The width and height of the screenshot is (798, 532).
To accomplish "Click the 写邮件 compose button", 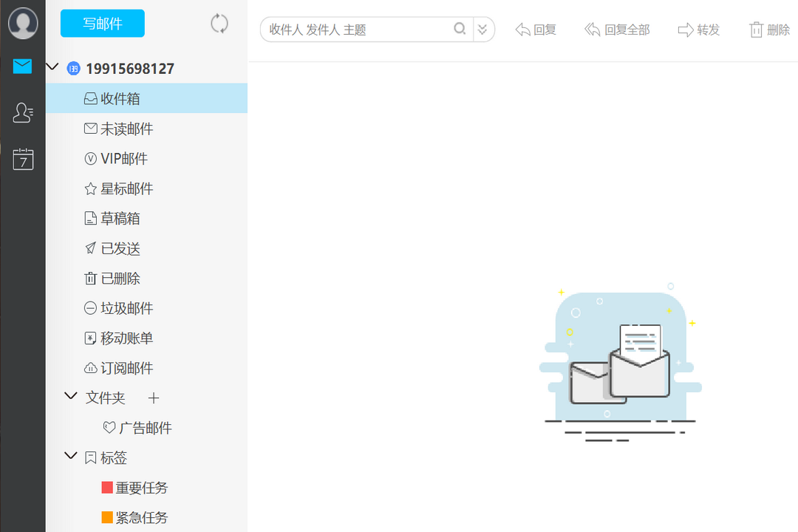I will tap(103, 24).
